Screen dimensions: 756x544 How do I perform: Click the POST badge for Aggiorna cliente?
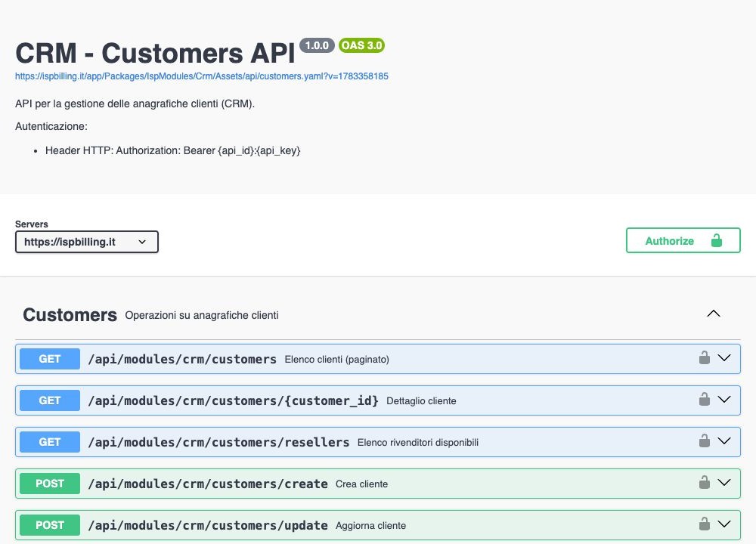click(50, 524)
